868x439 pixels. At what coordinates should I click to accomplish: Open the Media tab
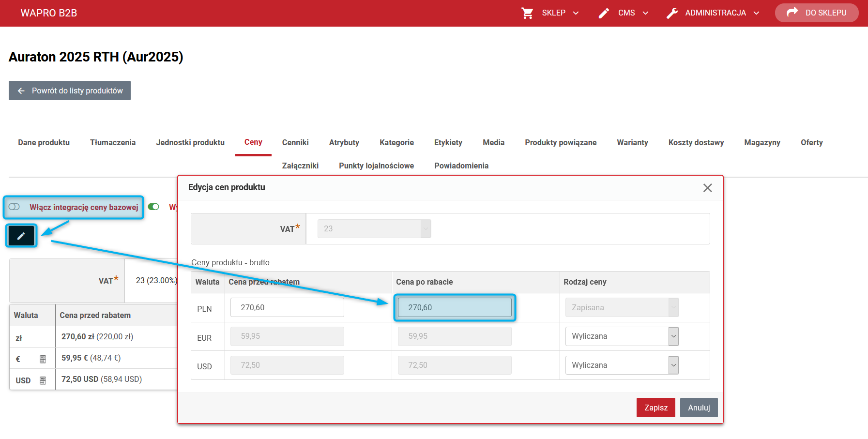(x=494, y=142)
